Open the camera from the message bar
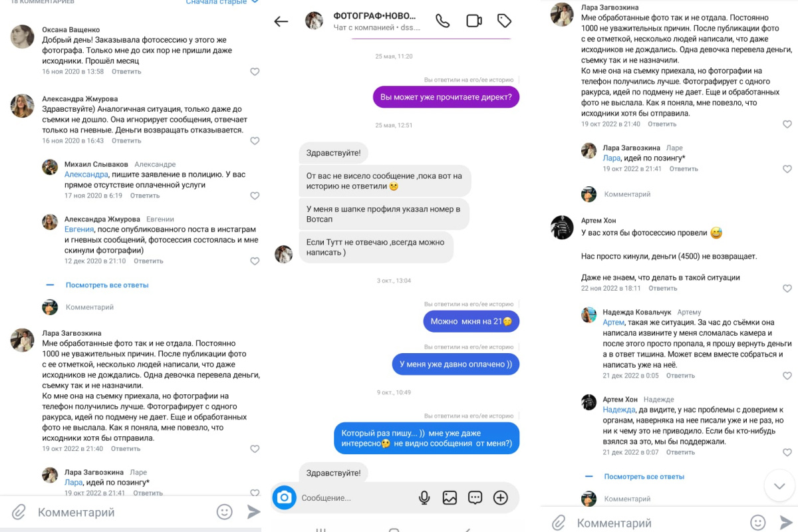 pos(285,497)
